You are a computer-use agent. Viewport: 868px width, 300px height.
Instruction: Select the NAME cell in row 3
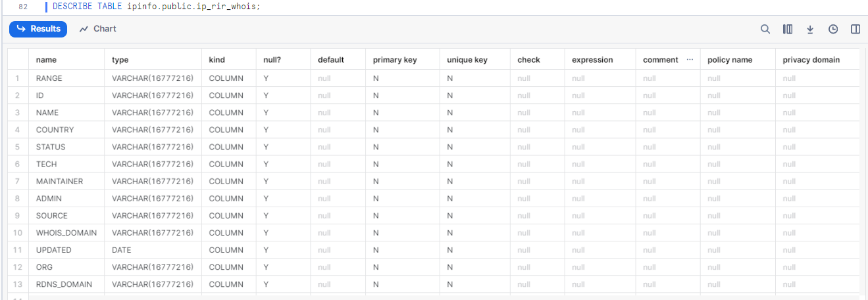coord(66,113)
